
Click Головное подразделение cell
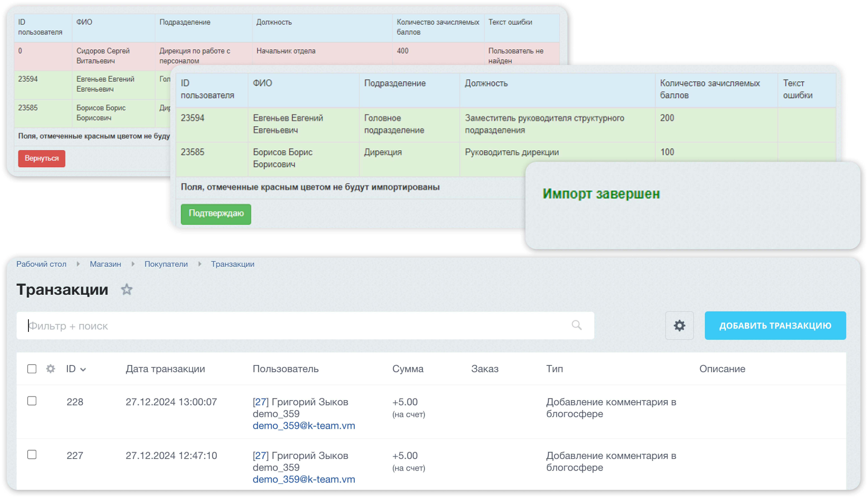point(394,124)
